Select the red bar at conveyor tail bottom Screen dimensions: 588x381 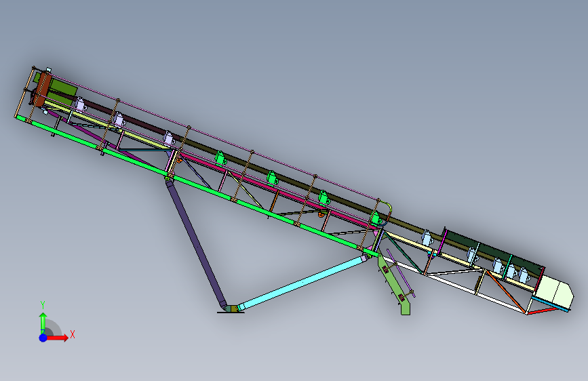[x=543, y=311]
